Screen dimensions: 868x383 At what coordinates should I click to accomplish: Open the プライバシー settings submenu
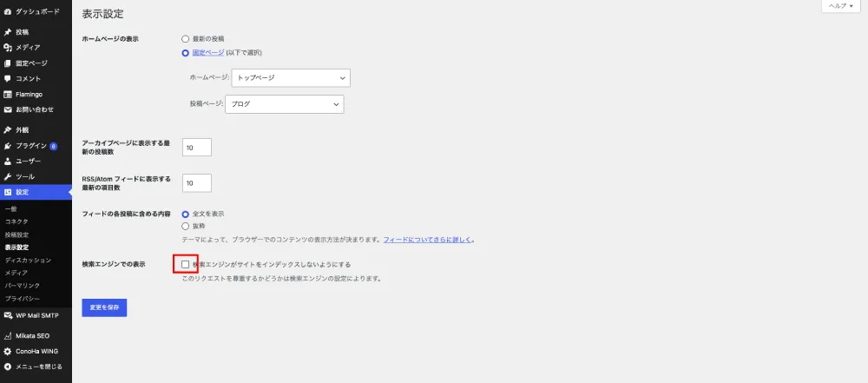(23, 299)
